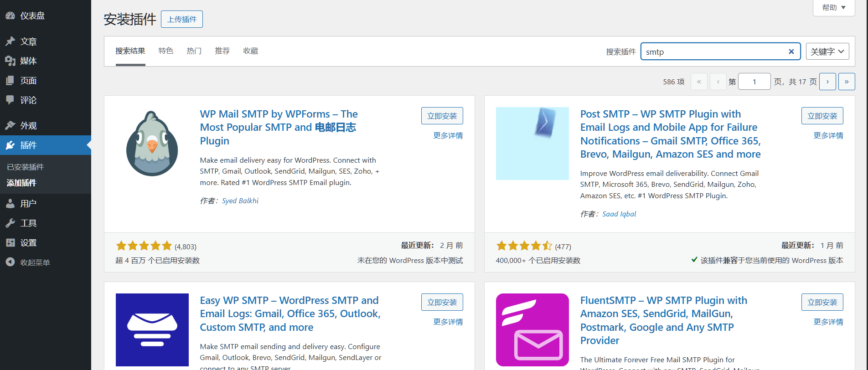The image size is (868, 370).
Task: Click the 586 项 result count
Action: pyautogui.click(x=674, y=82)
